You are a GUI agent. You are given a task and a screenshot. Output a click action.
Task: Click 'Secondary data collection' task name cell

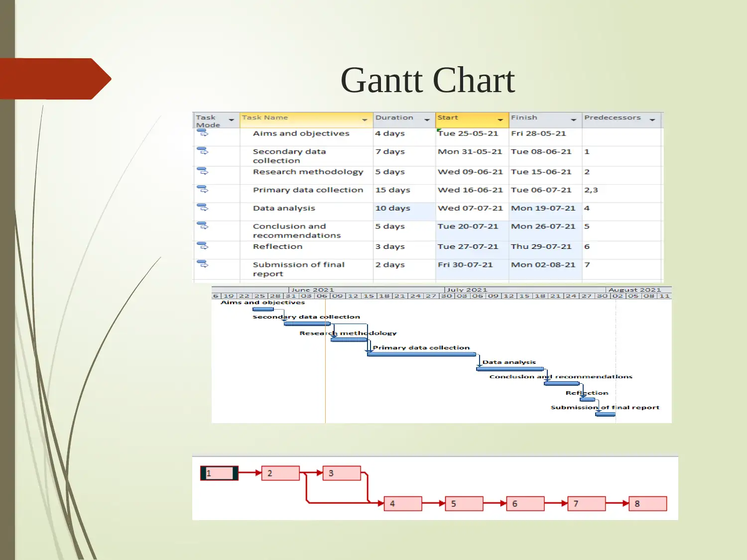pos(306,156)
